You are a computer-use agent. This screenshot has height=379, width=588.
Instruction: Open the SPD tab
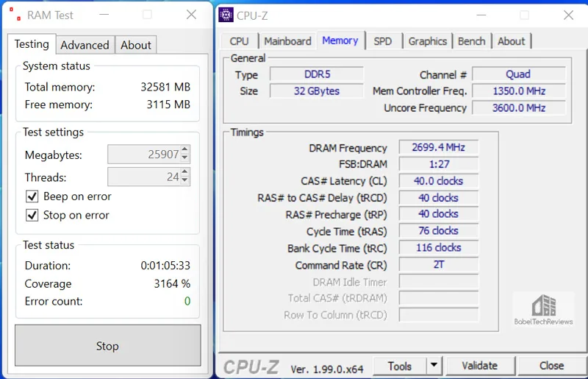point(382,41)
